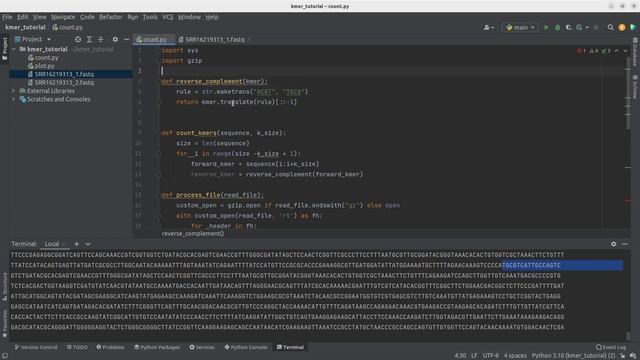Image resolution: width=640 pixels, height=360 pixels.
Task: Select SRR16219313_2.fastq in Project tree
Action: tap(64, 82)
